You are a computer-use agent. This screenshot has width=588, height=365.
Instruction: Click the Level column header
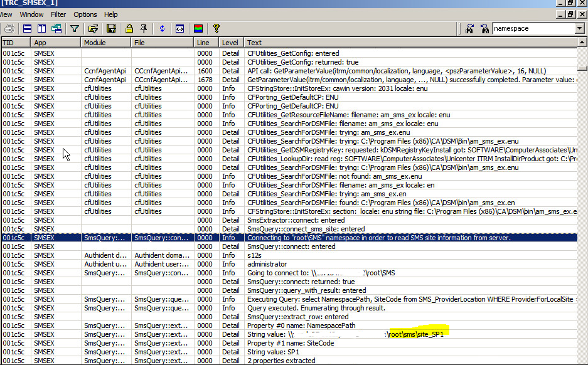[230, 43]
